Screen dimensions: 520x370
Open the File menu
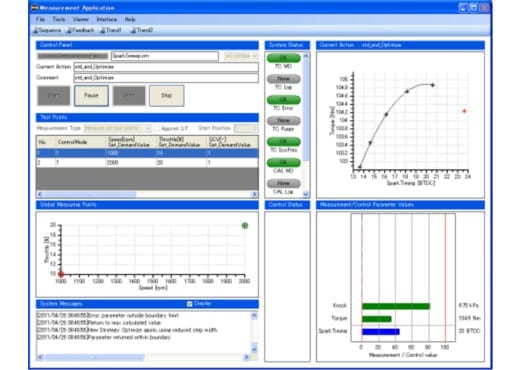40,19
